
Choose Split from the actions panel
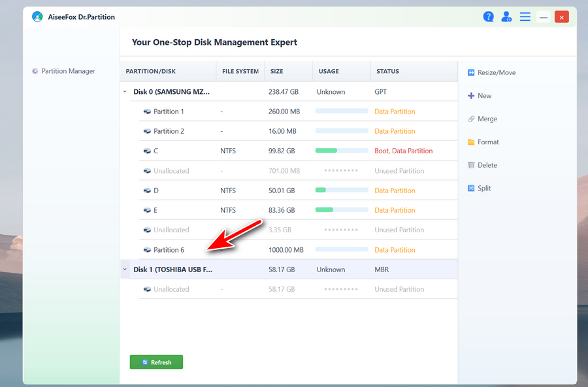tap(480, 188)
